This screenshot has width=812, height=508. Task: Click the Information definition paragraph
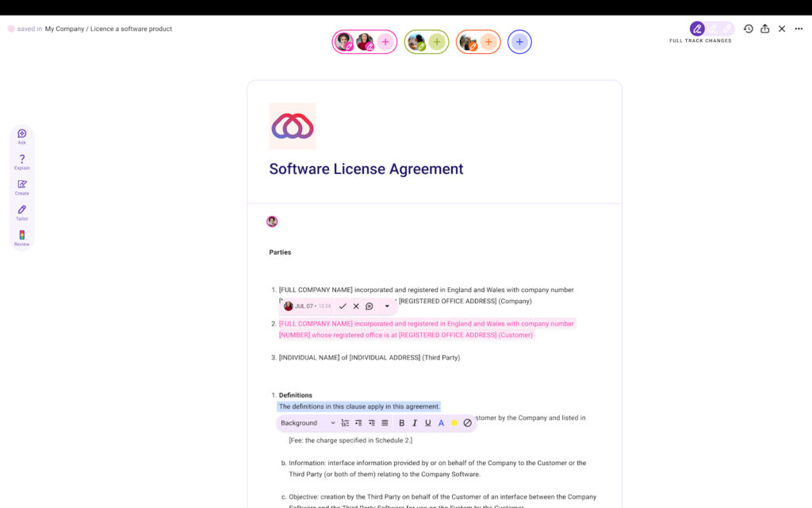pyautogui.click(x=438, y=468)
